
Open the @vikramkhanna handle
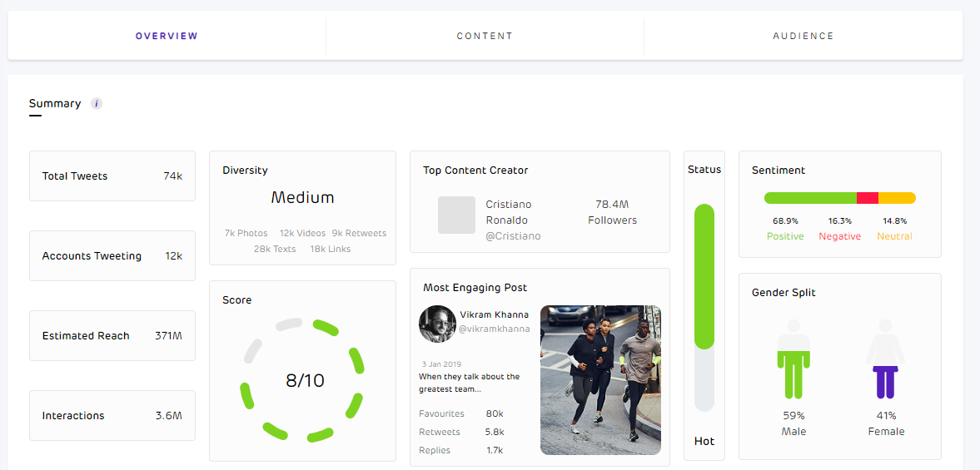pos(495,329)
